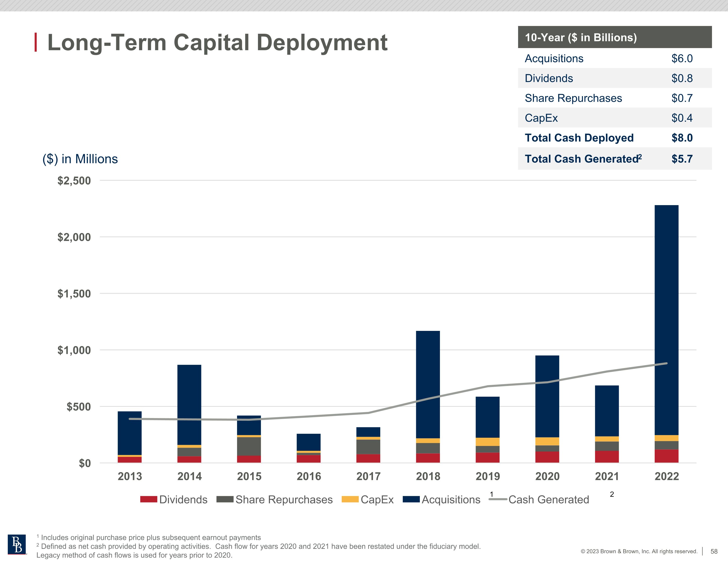Click the 'Dividends' legend label

point(183,500)
